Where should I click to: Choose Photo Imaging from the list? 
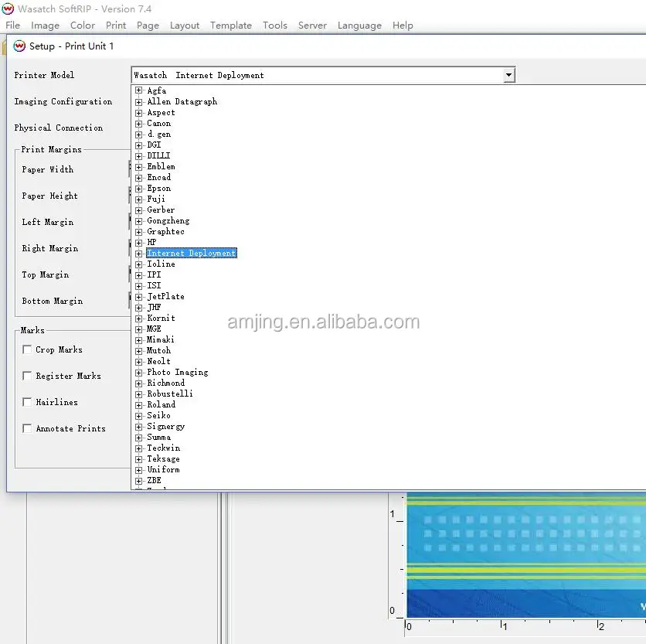tap(178, 373)
